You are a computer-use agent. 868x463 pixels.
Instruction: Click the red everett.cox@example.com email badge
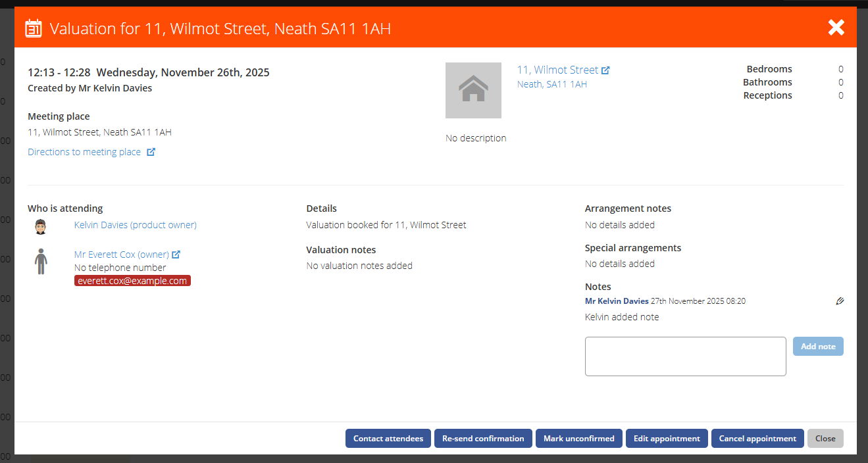click(x=132, y=280)
